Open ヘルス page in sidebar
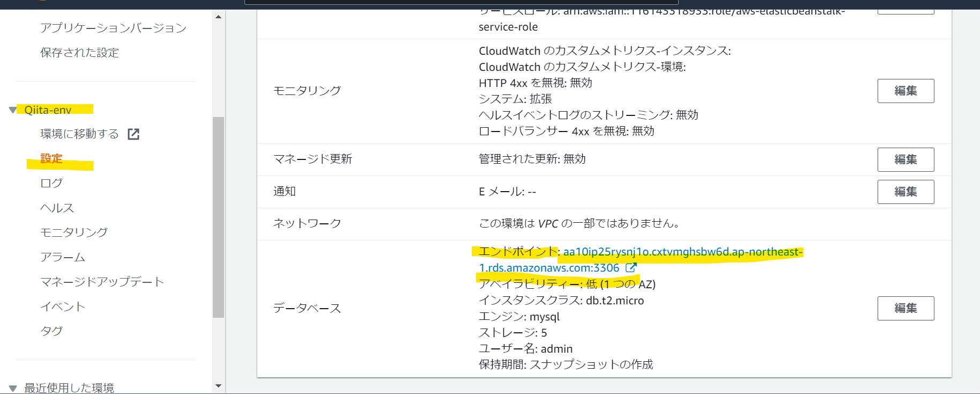Viewport: 980px width, 394px height. click(57, 208)
